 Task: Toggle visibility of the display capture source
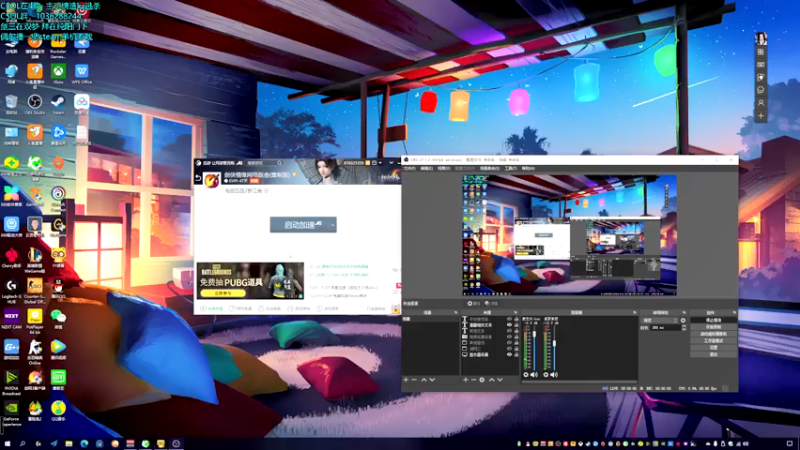coord(509,355)
